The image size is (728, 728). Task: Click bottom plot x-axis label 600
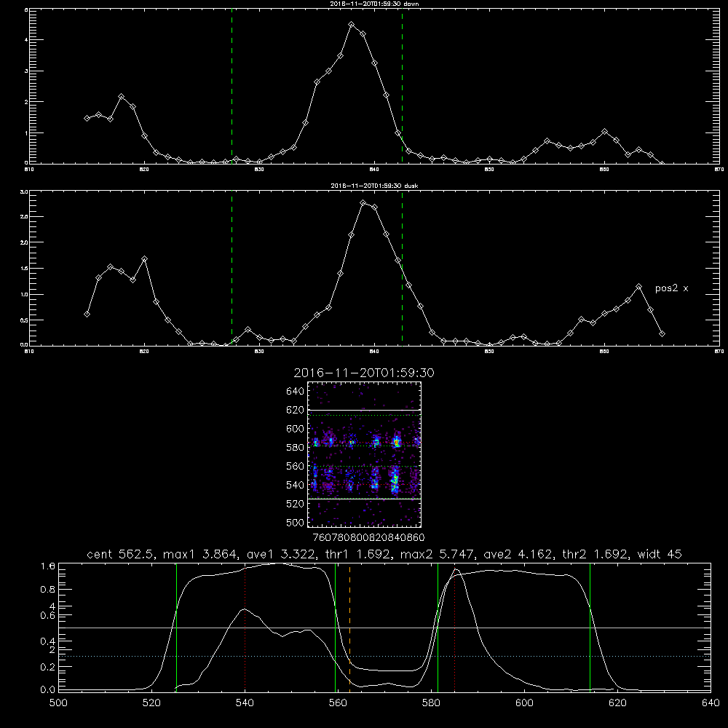(x=525, y=703)
